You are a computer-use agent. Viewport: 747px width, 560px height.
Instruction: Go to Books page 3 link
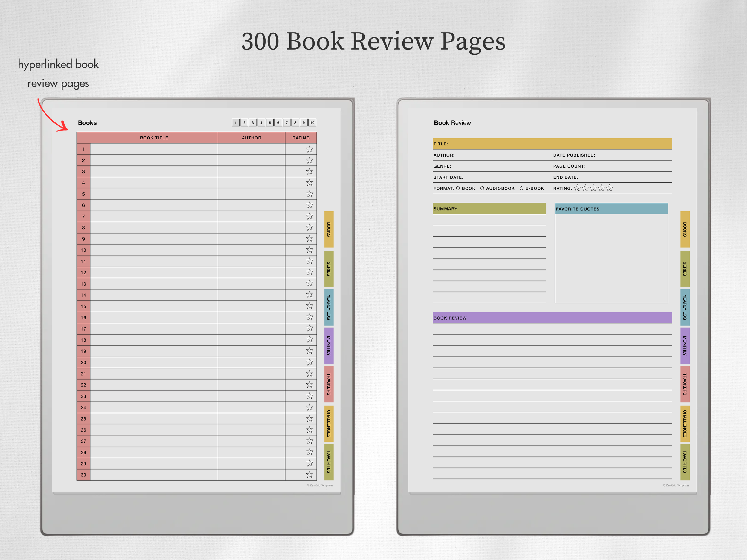pos(252,122)
